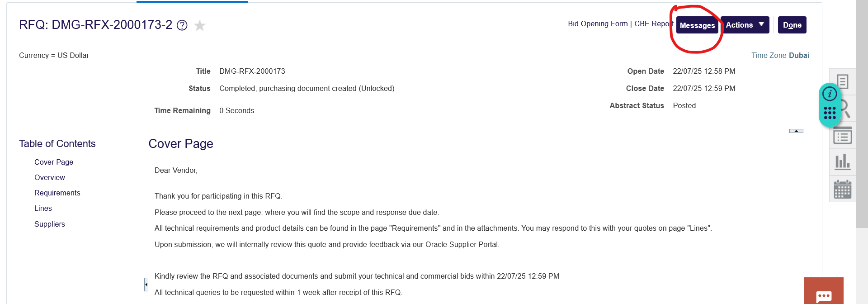Open the document panel icon in right sidebar

(x=844, y=81)
